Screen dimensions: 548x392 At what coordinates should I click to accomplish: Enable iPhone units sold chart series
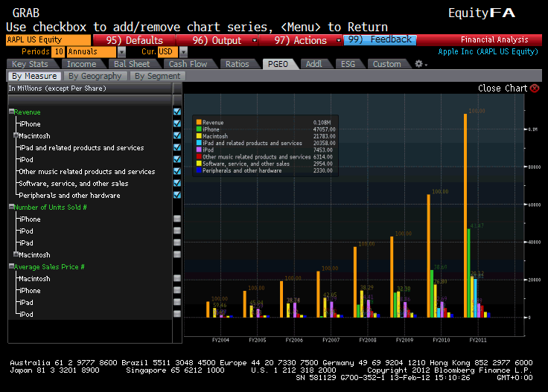click(177, 219)
